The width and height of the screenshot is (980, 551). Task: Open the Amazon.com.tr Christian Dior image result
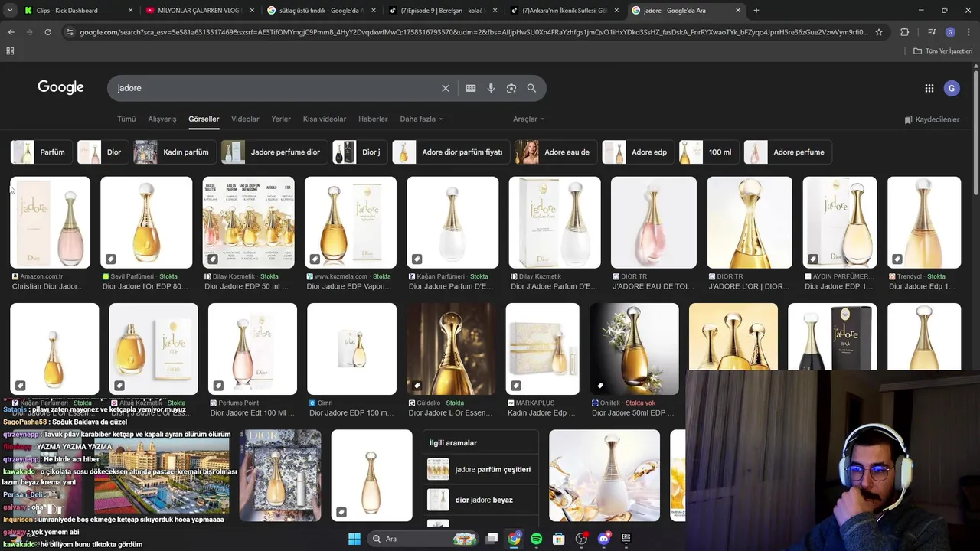[x=51, y=223]
